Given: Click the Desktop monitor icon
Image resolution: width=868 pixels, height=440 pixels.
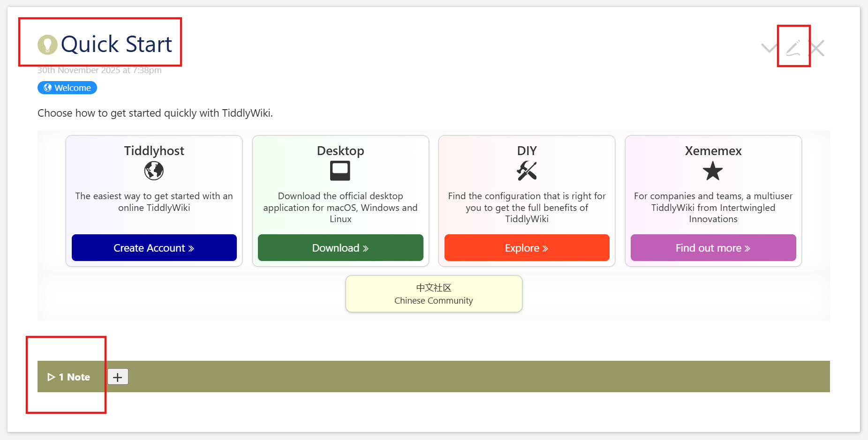Looking at the screenshot, I should click(340, 171).
